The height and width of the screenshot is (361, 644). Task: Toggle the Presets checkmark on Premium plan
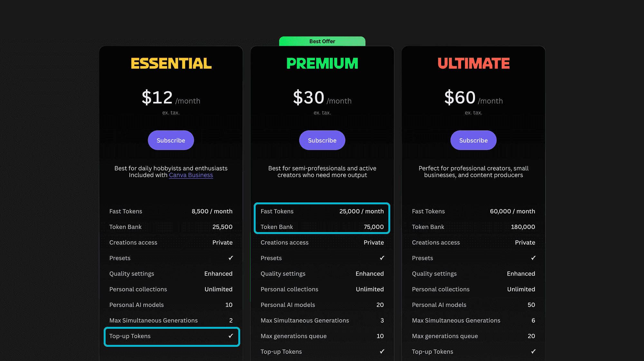382,258
